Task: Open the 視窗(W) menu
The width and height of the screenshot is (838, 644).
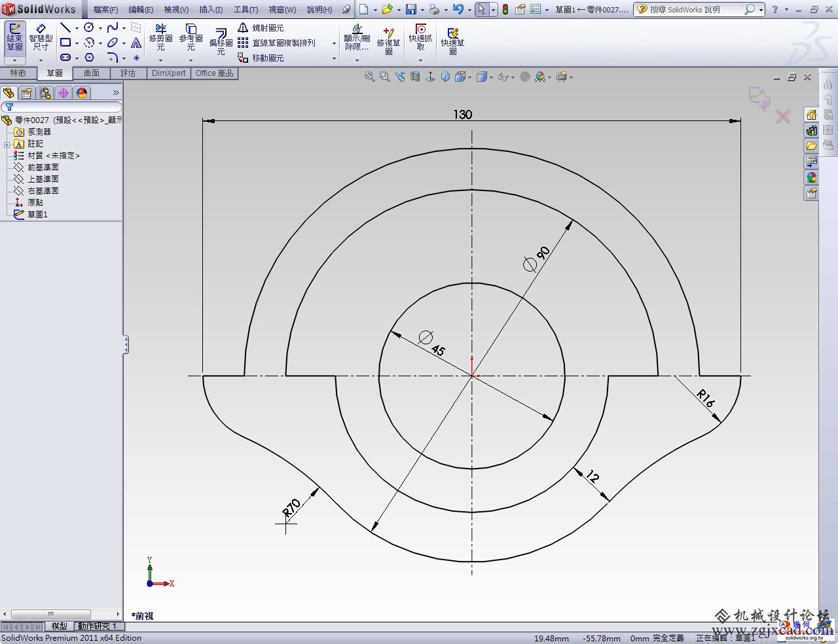Action: pyautogui.click(x=282, y=10)
